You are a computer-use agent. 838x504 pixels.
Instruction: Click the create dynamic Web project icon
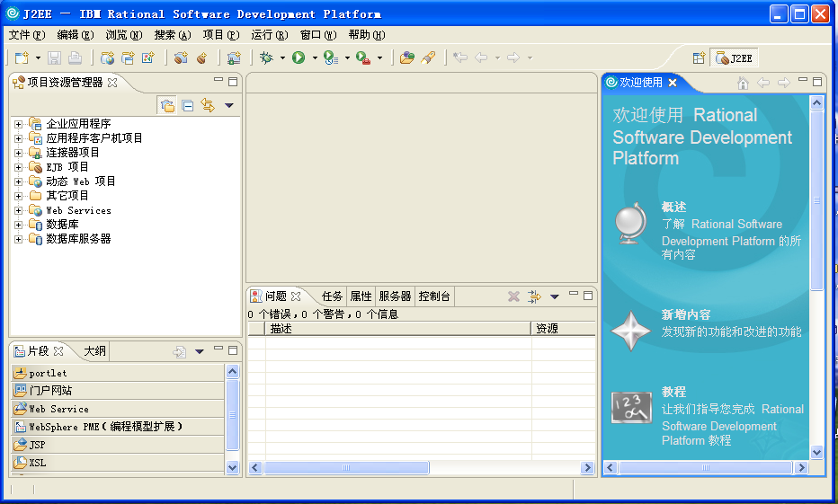(107, 57)
